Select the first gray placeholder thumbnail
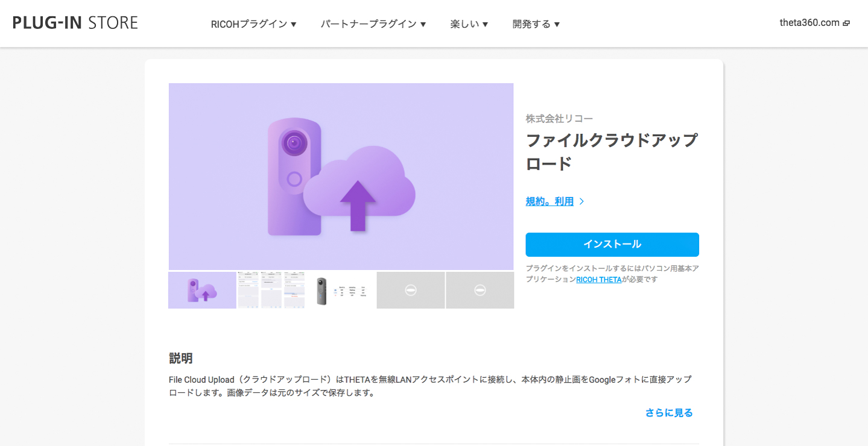The width and height of the screenshot is (868, 446). tap(411, 290)
